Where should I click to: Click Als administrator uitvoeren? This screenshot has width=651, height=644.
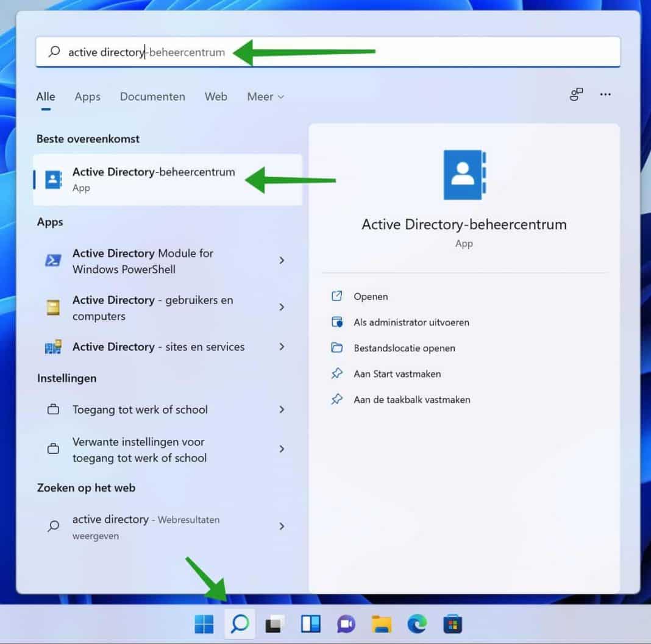411,322
